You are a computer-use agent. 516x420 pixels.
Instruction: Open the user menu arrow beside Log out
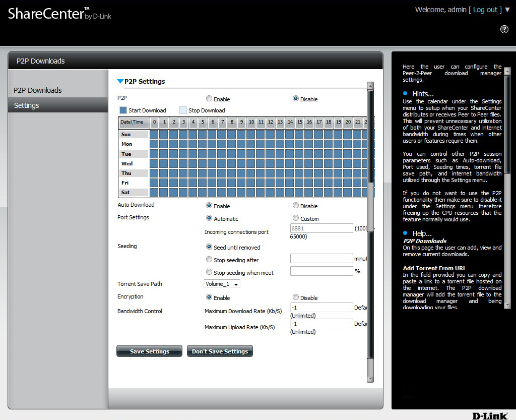[507, 10]
